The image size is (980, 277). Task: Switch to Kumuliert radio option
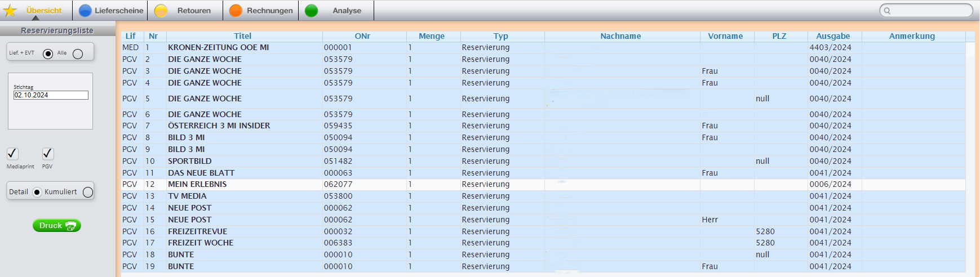[x=88, y=192]
